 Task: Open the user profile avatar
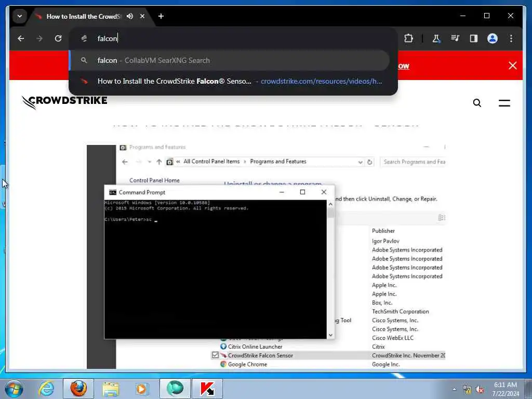493,38
